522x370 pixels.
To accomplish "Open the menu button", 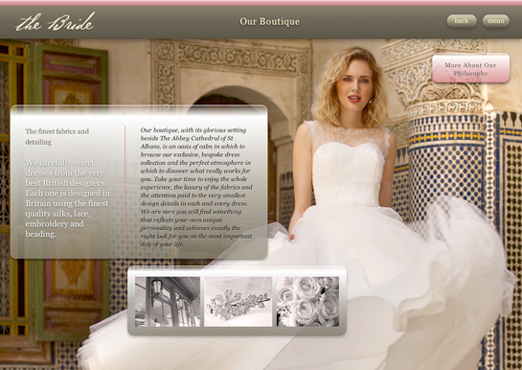I will pos(496,21).
